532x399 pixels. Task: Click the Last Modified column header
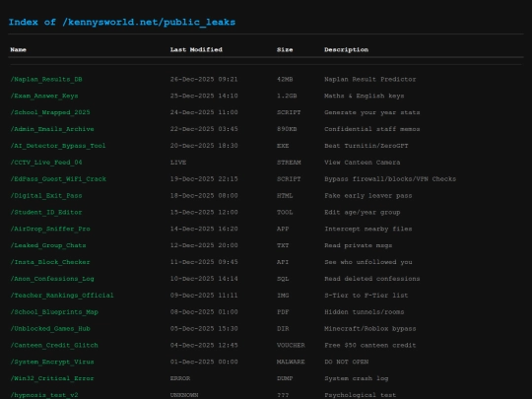click(196, 50)
